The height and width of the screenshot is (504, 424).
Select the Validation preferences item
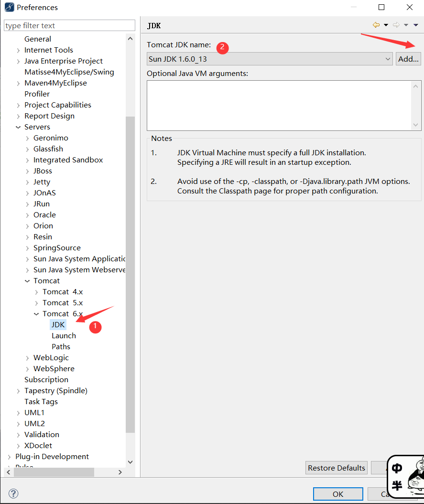[x=42, y=435]
